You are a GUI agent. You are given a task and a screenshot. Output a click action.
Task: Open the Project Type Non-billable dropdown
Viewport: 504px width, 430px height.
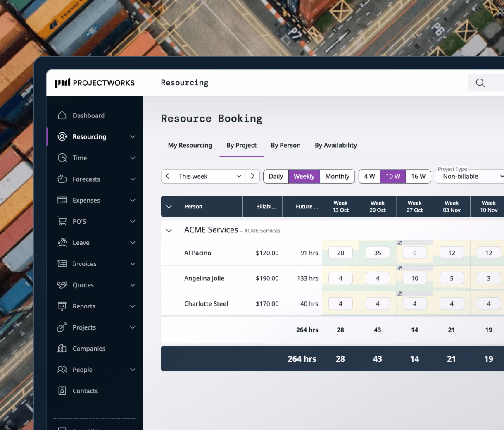[x=469, y=176]
